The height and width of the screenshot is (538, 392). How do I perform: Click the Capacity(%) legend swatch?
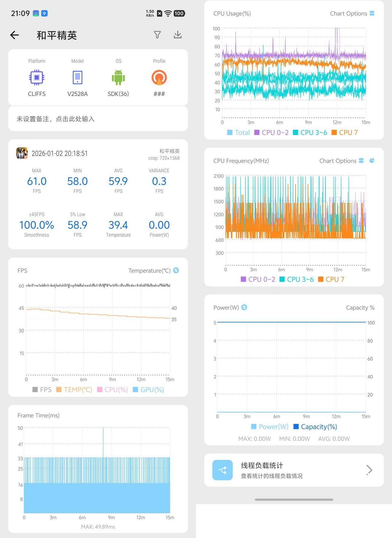coord(296,427)
